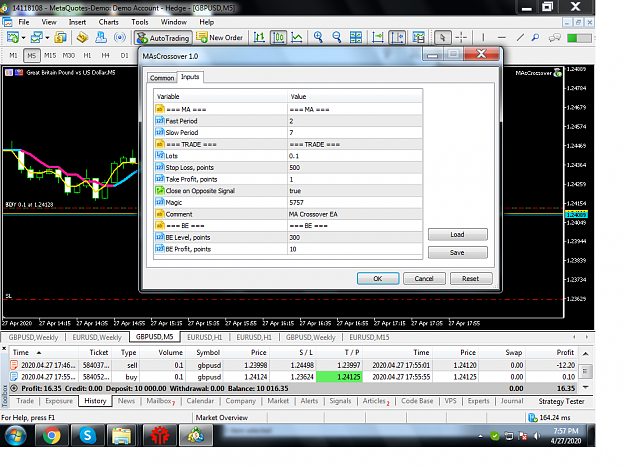Open the Insert menu
The width and height of the screenshot is (625, 469).
click(77, 22)
